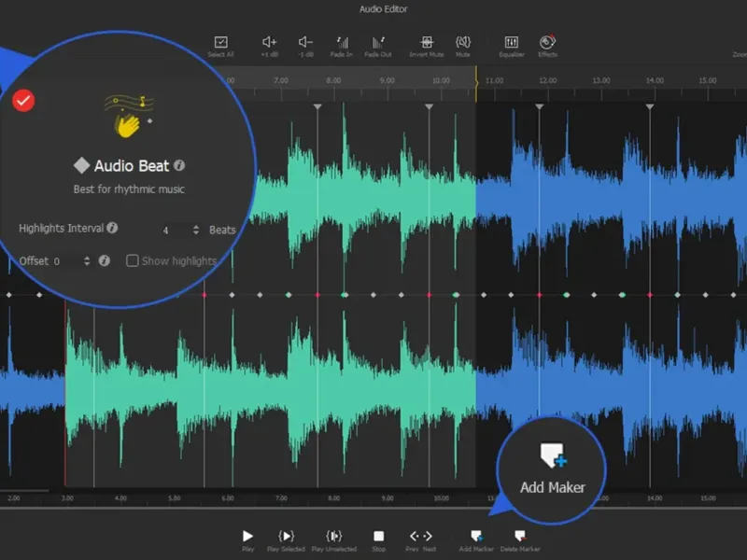The height and width of the screenshot is (560, 747).
Task: Mute the selected audio region
Action: 463,42
